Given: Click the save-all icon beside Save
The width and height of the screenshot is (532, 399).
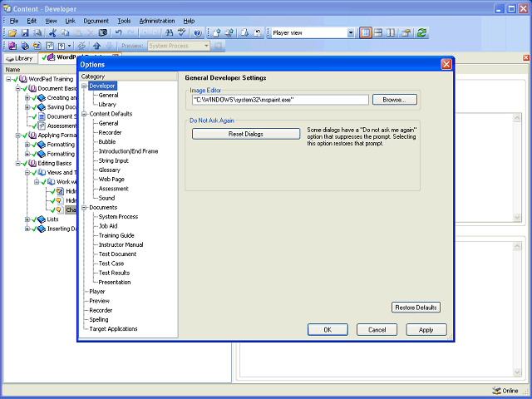Looking at the screenshot, I should tap(37, 33).
